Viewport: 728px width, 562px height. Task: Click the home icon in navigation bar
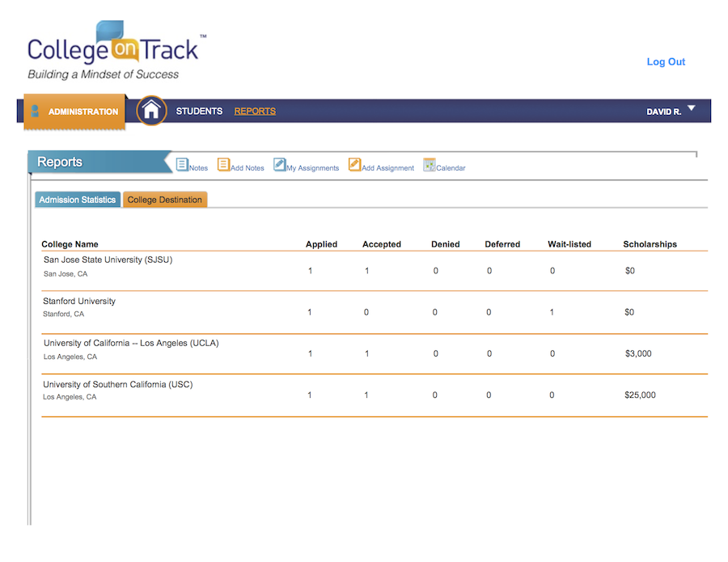point(151,111)
